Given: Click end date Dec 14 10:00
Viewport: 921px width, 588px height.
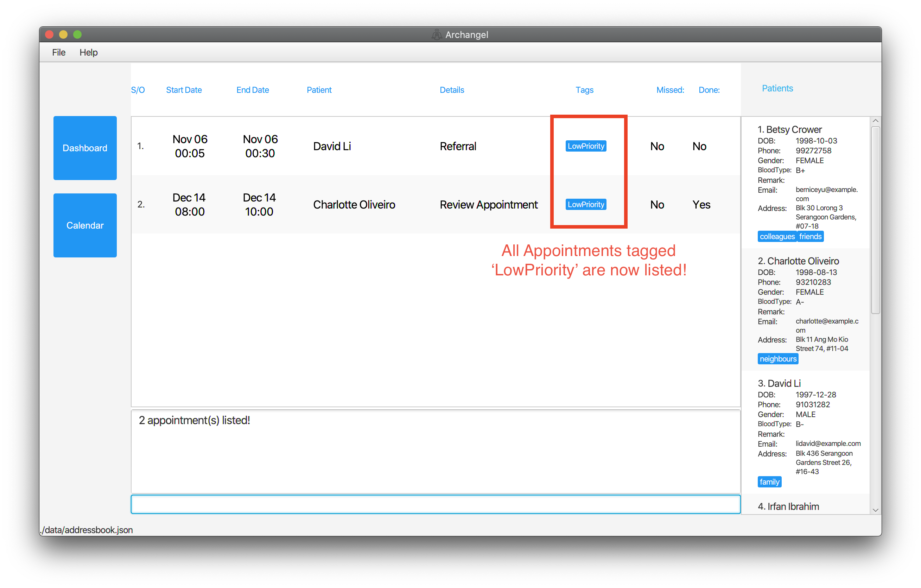Looking at the screenshot, I should [259, 205].
